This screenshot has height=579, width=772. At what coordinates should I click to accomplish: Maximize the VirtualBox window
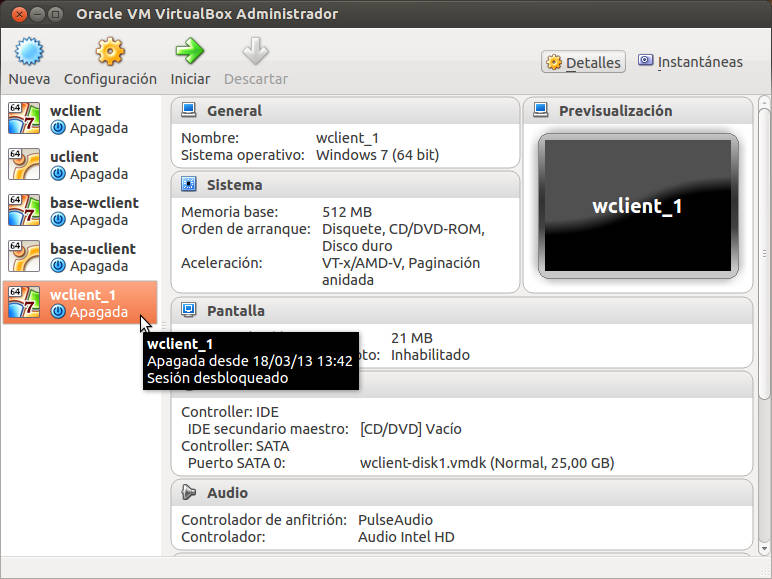point(56,14)
